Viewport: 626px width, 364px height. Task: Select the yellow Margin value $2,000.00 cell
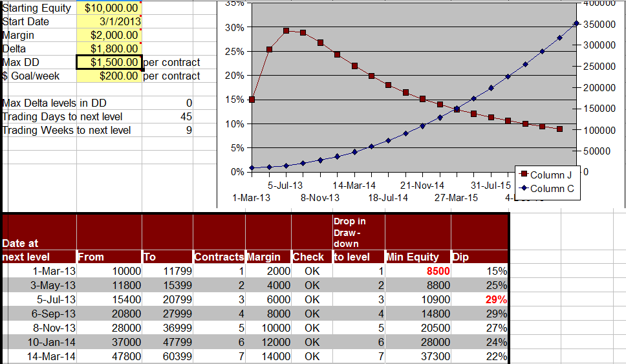[109, 35]
